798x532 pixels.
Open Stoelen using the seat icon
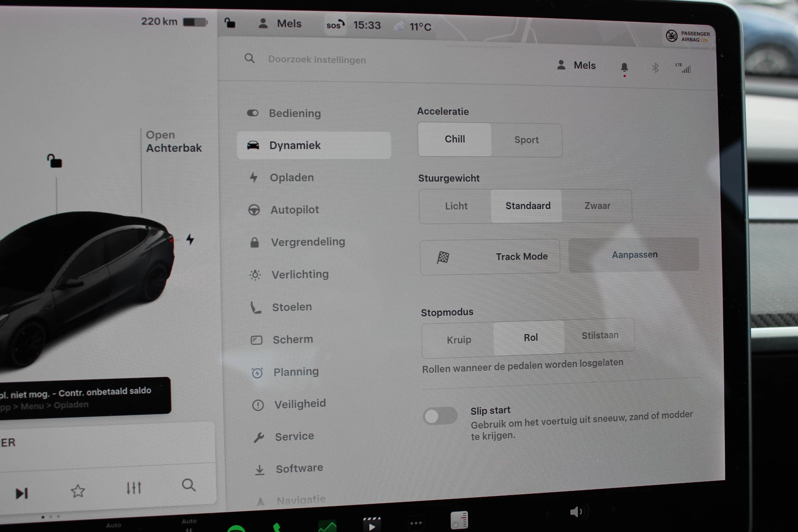click(256, 308)
